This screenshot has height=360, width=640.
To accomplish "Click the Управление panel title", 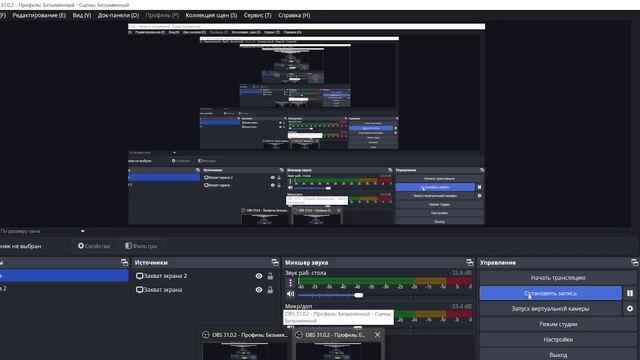I will [498, 262].
